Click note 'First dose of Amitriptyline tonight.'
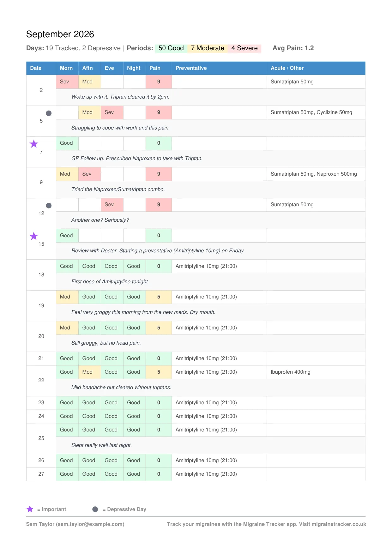This screenshot has width=392, height=554. pos(110,282)
